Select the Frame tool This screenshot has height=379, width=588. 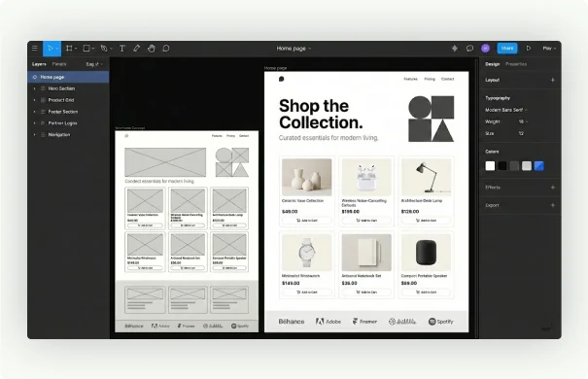(69, 49)
